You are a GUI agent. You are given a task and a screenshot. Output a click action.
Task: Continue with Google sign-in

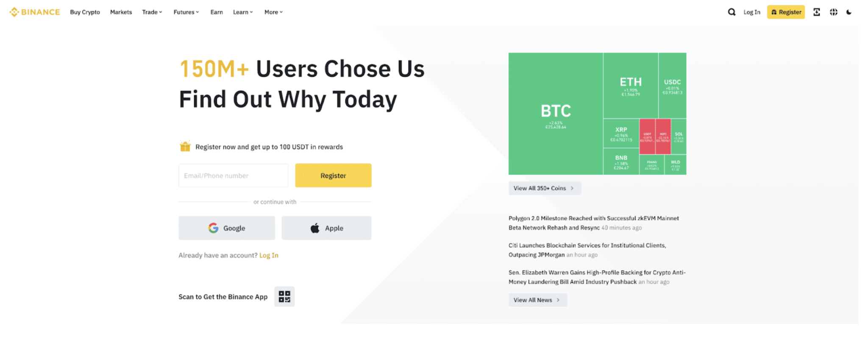click(227, 228)
